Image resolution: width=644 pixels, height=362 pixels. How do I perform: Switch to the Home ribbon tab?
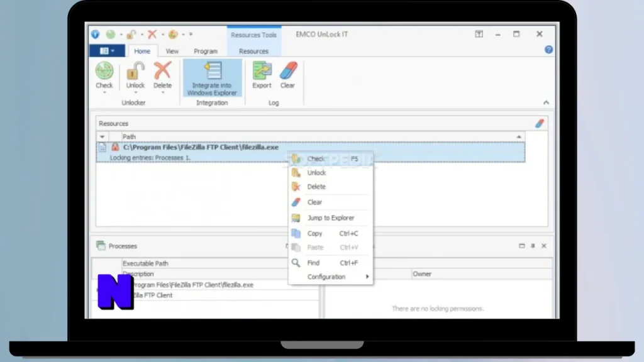coord(142,52)
